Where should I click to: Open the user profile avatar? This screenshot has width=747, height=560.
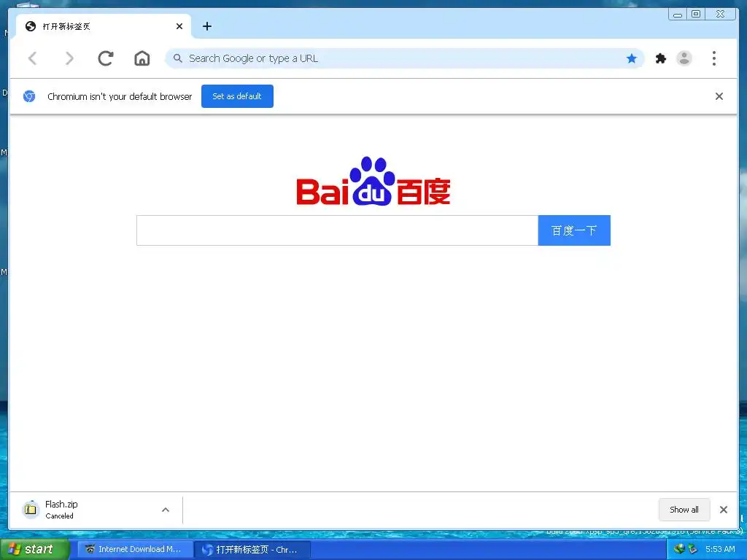(684, 58)
